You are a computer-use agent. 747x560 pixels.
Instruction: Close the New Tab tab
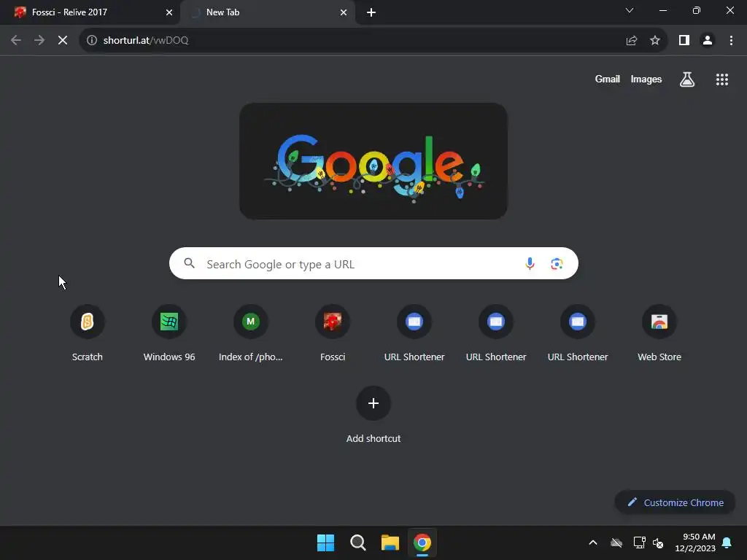pos(344,12)
